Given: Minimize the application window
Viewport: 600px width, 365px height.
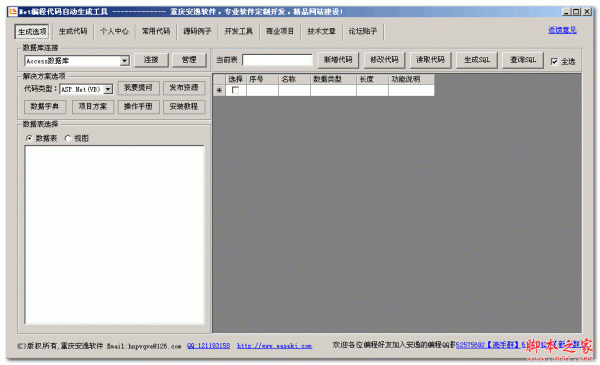Looking at the screenshot, I should click(566, 12).
